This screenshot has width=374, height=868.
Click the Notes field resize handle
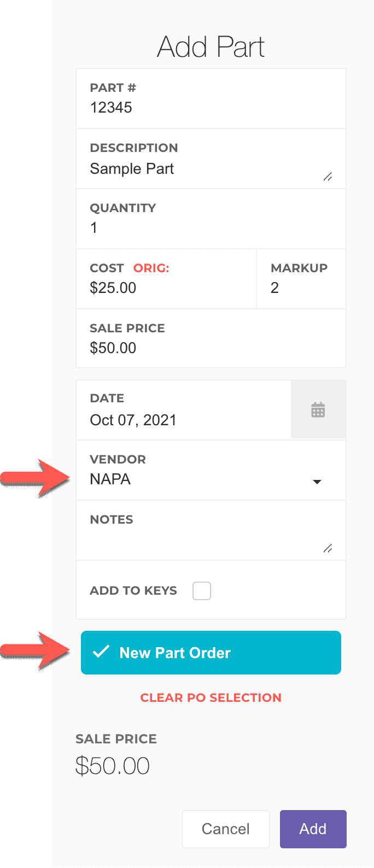328,548
